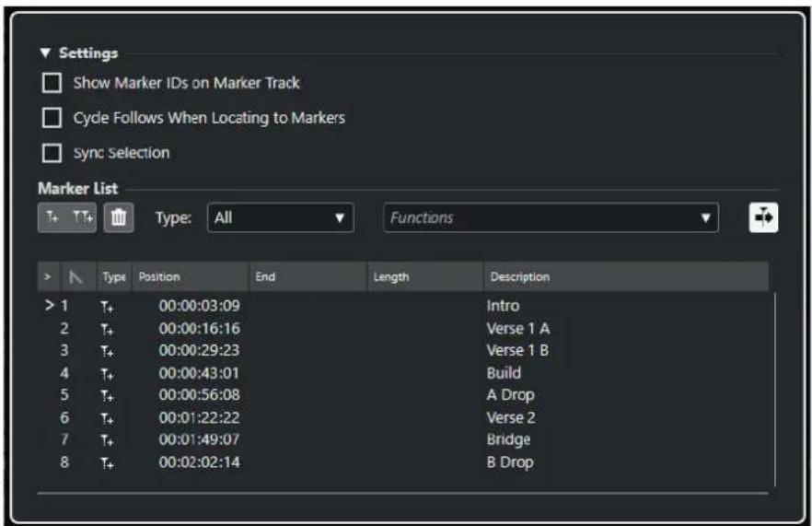Click the marker list vertical scrollbar

(x=775, y=390)
